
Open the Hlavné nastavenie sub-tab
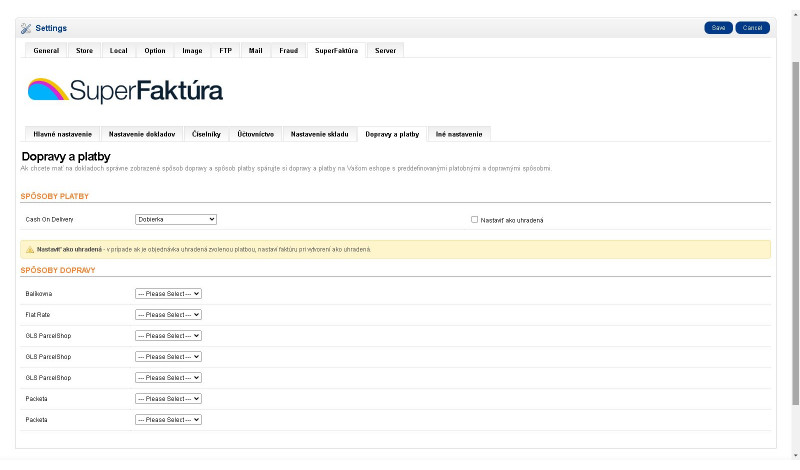[63, 134]
